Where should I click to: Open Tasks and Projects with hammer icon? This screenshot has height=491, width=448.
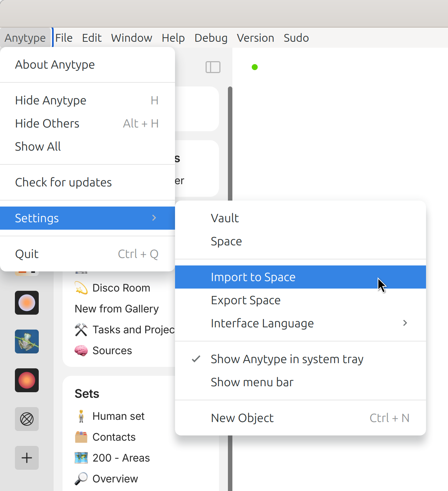point(125,330)
